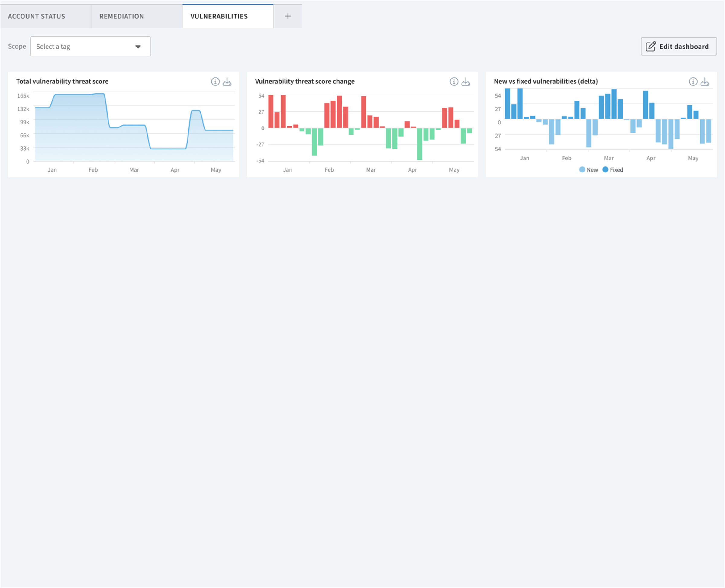Click May on the Total threat score chart
Screen dimensions: 725x588
[x=216, y=170]
